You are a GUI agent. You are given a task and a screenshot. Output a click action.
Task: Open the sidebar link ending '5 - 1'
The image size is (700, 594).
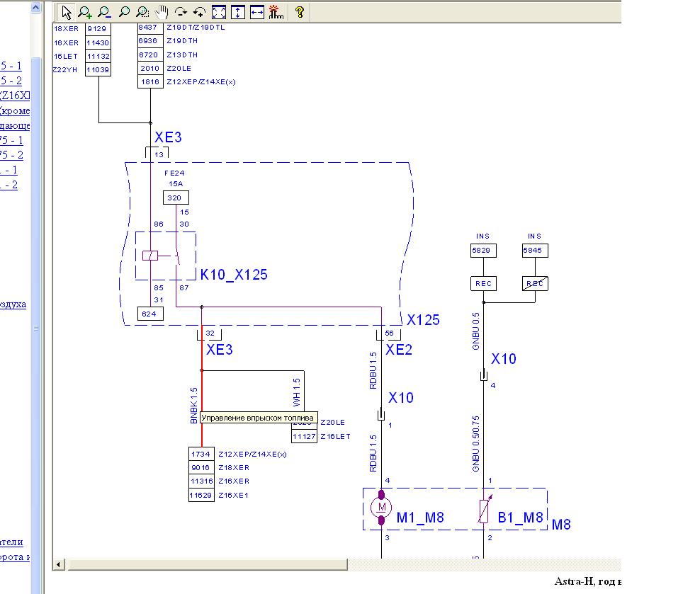(11, 66)
